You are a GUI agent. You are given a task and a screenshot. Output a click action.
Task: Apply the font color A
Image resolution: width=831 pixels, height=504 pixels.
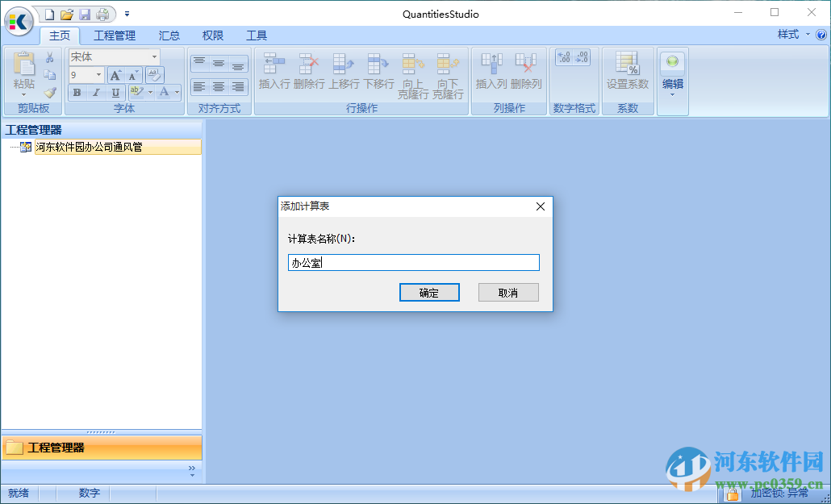point(165,92)
